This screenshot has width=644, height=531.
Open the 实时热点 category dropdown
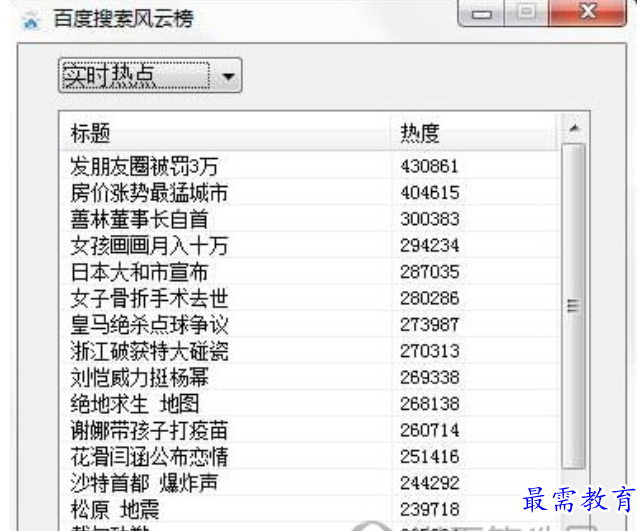coord(150,76)
